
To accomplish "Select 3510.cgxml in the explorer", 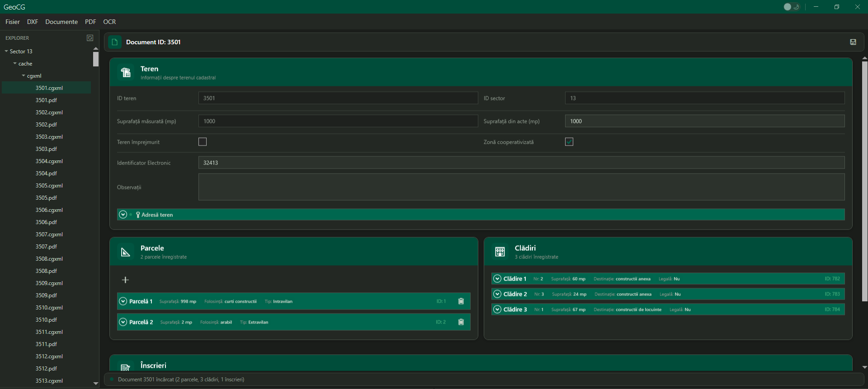I will coord(49,308).
